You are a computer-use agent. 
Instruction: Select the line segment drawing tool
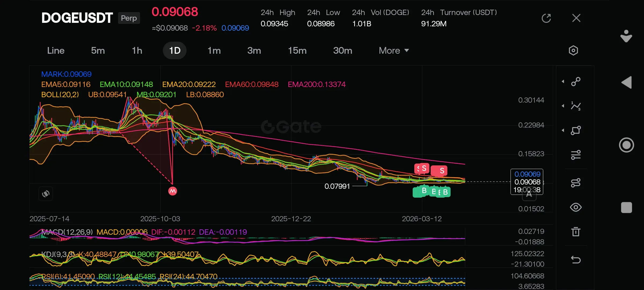[x=576, y=81]
